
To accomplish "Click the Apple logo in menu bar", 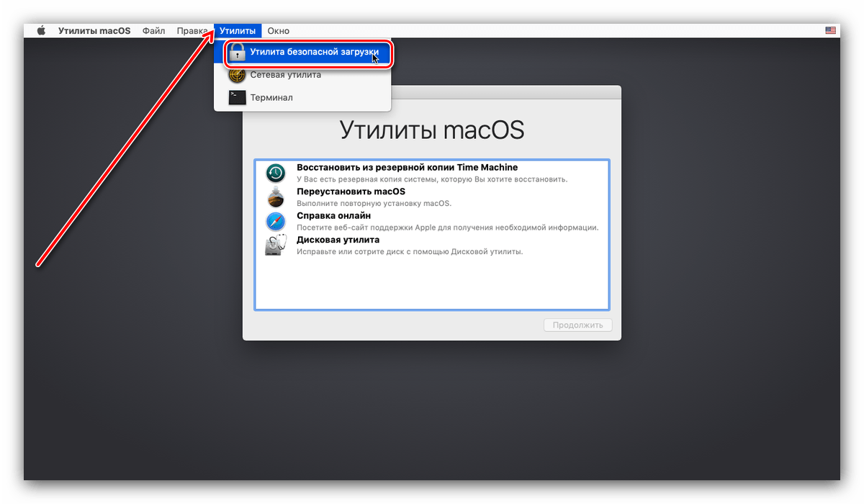I will coord(41,31).
